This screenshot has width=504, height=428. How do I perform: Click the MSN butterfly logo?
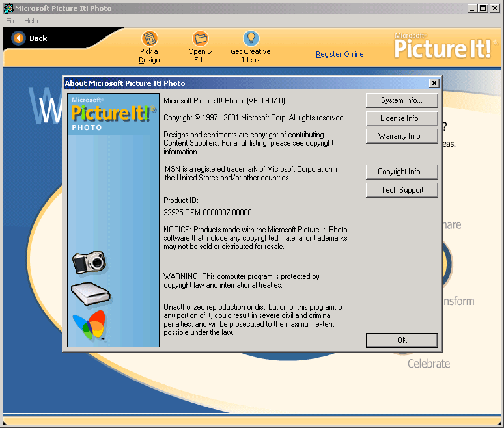click(89, 325)
